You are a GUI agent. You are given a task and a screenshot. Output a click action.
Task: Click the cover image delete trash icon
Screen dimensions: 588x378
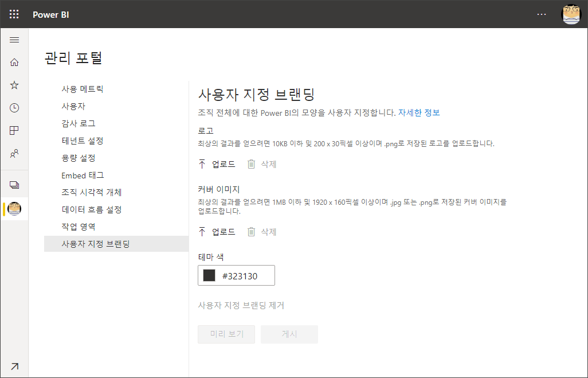(251, 232)
